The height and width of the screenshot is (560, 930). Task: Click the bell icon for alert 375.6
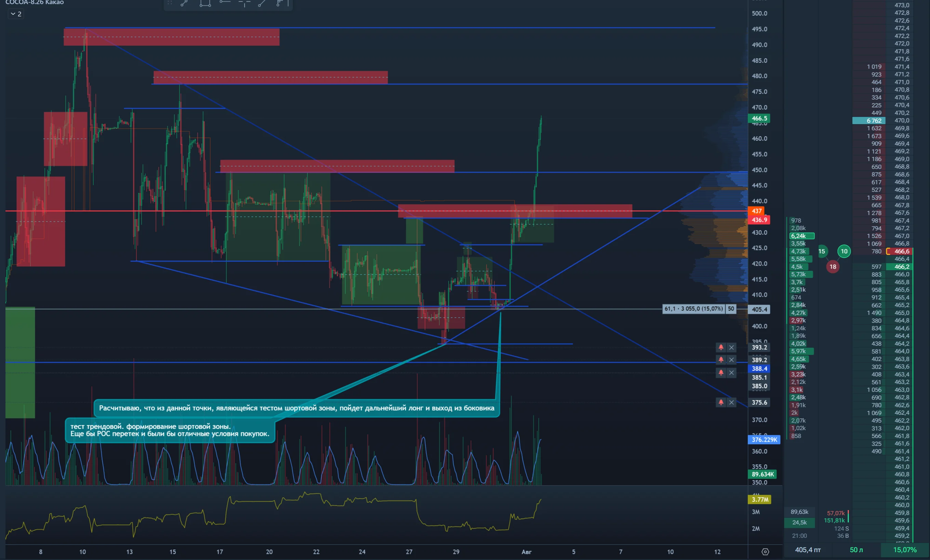(x=721, y=402)
